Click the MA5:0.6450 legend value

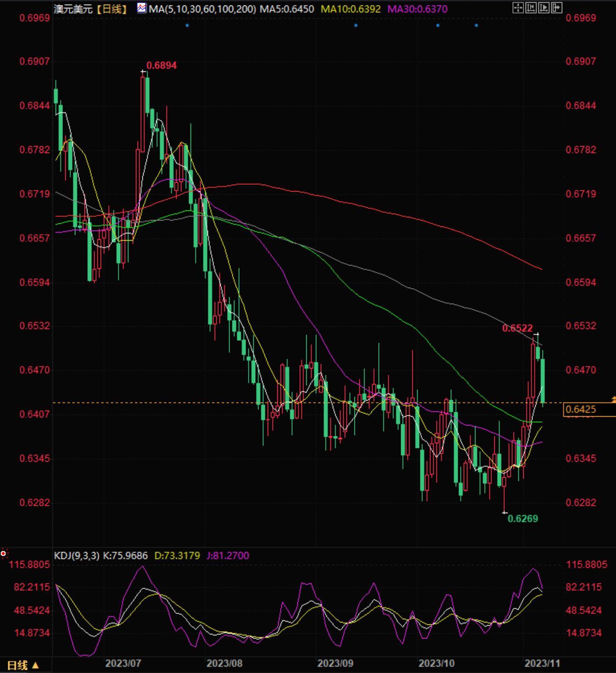tap(287, 9)
